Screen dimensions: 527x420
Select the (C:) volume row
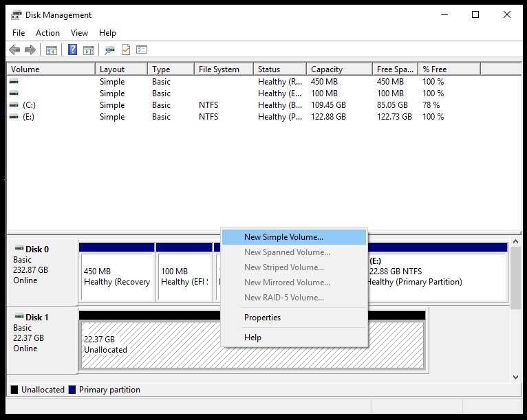pyautogui.click(x=29, y=105)
